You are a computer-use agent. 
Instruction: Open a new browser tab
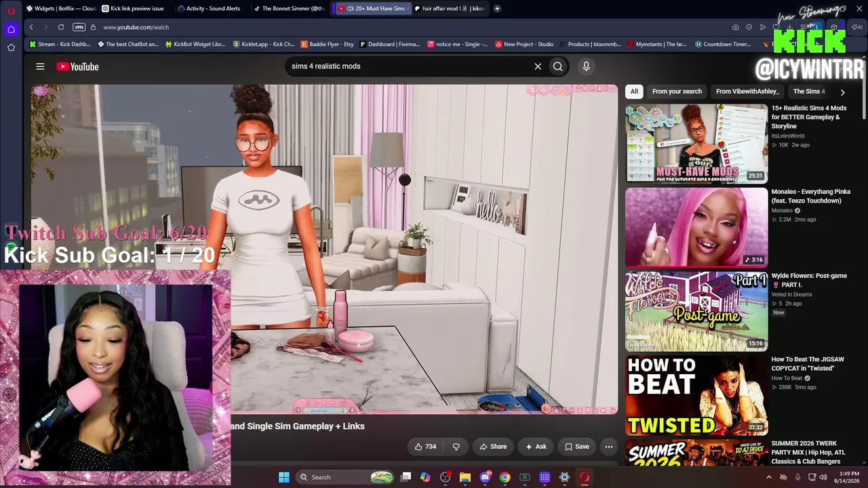point(497,9)
